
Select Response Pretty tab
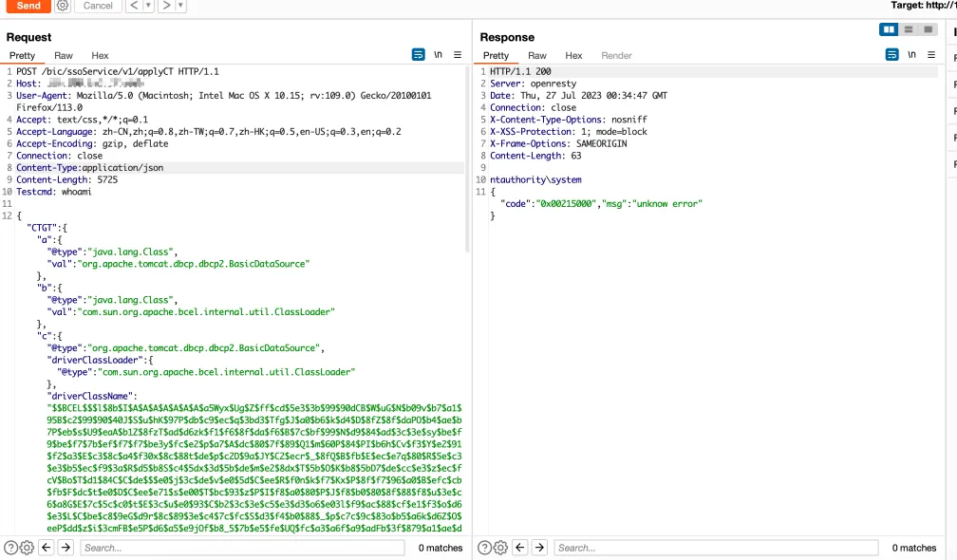point(496,55)
